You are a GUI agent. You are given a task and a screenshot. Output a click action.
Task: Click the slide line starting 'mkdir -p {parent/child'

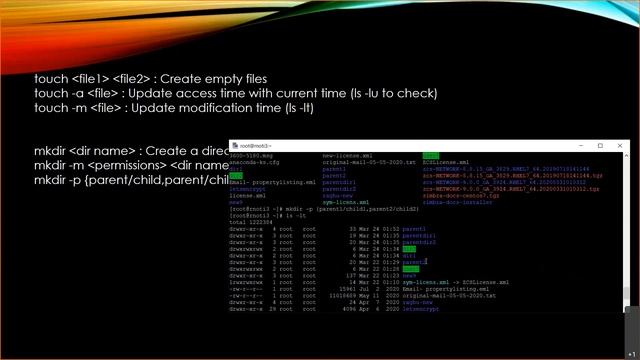pos(131,180)
